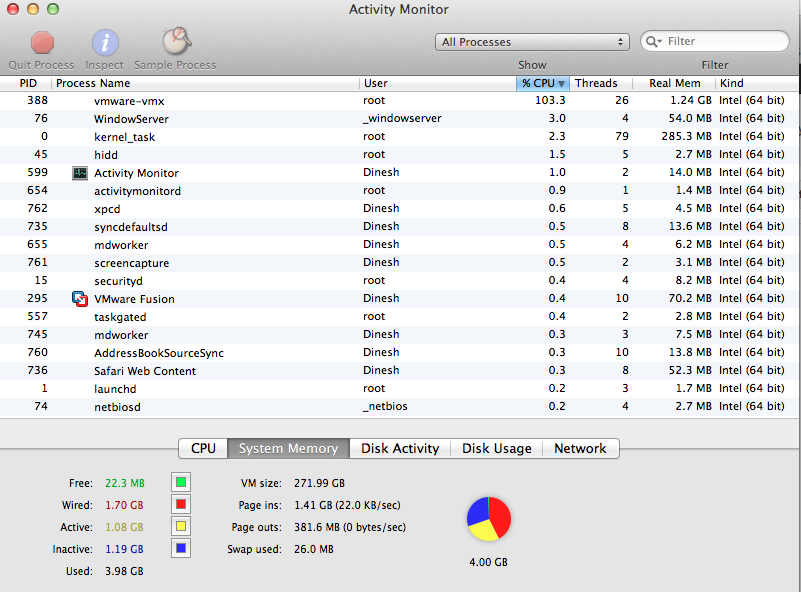
Task: Click the red Wired memory color swatch
Action: (181, 505)
